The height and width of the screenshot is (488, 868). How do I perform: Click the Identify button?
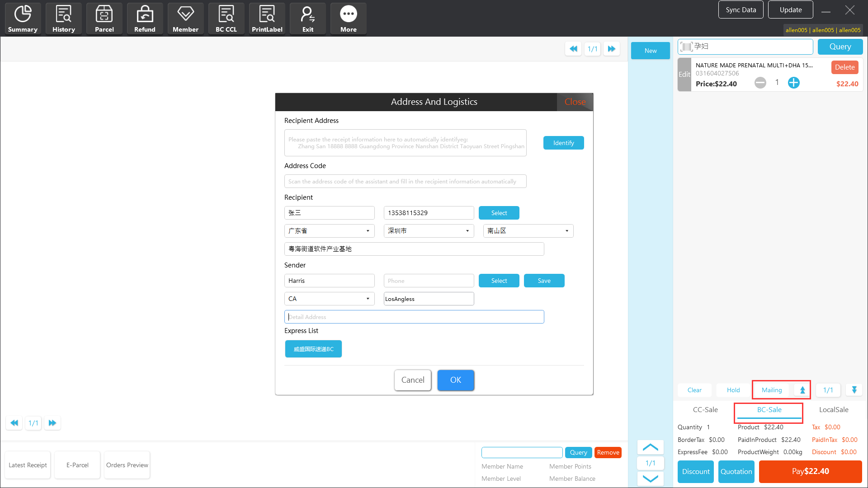[x=563, y=143]
